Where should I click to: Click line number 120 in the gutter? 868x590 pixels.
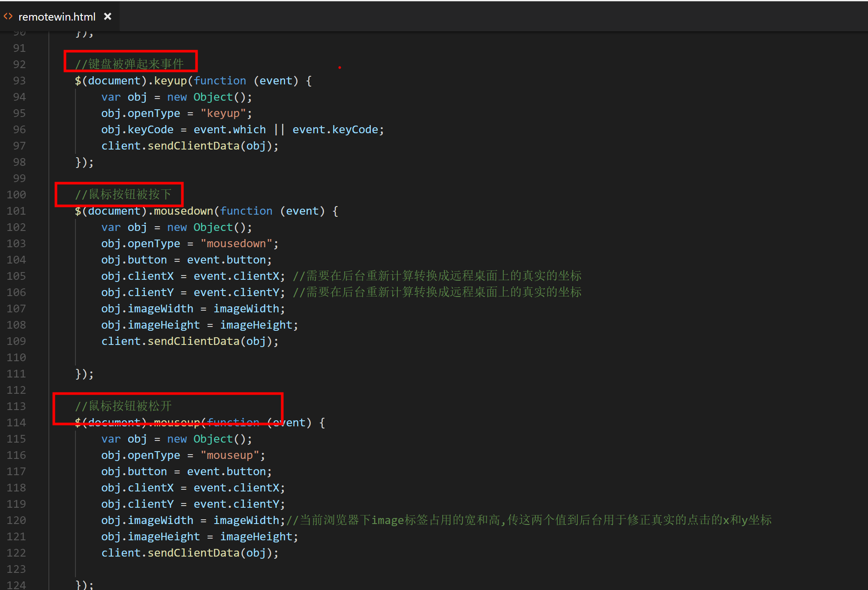point(16,520)
